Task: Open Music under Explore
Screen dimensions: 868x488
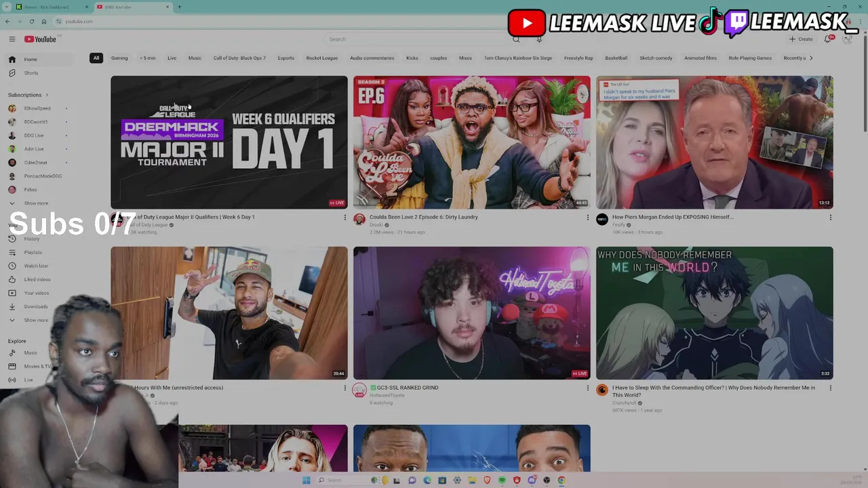Action: [x=31, y=353]
